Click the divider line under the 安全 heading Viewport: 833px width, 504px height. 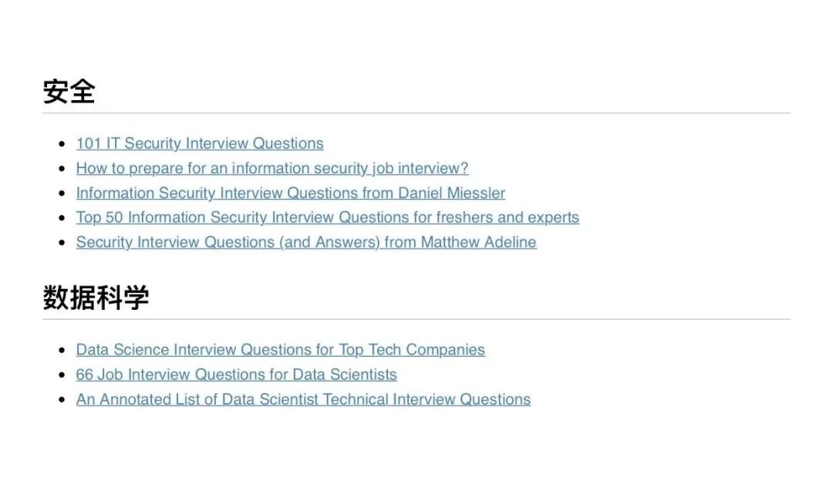tap(416, 113)
